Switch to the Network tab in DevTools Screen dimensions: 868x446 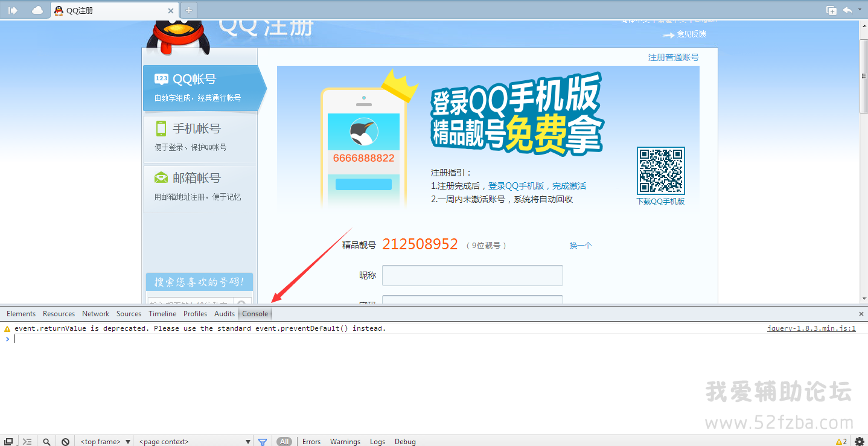95,313
